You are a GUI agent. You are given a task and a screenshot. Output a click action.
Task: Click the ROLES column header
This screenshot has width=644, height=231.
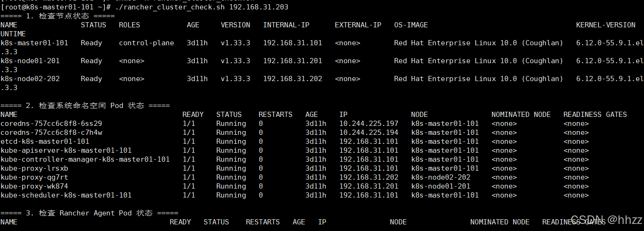click(x=129, y=25)
